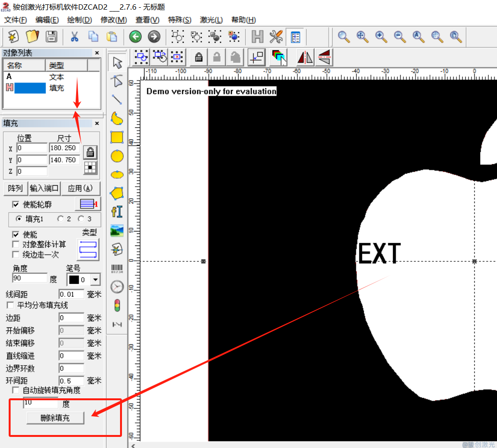
Task: Click the New file icon
Action: coord(13,37)
